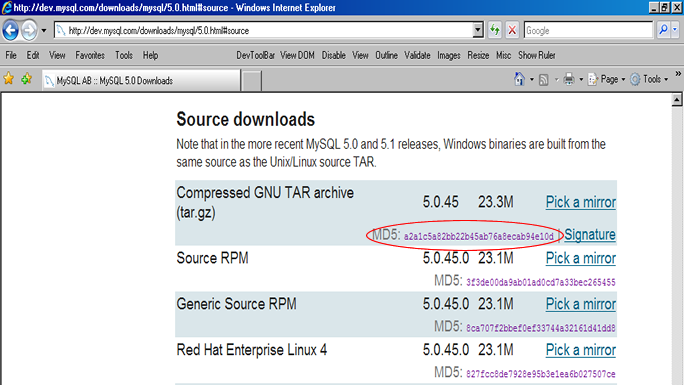Image resolution: width=684 pixels, height=385 pixels.
Task: Open the Signature link
Action: 590,235
